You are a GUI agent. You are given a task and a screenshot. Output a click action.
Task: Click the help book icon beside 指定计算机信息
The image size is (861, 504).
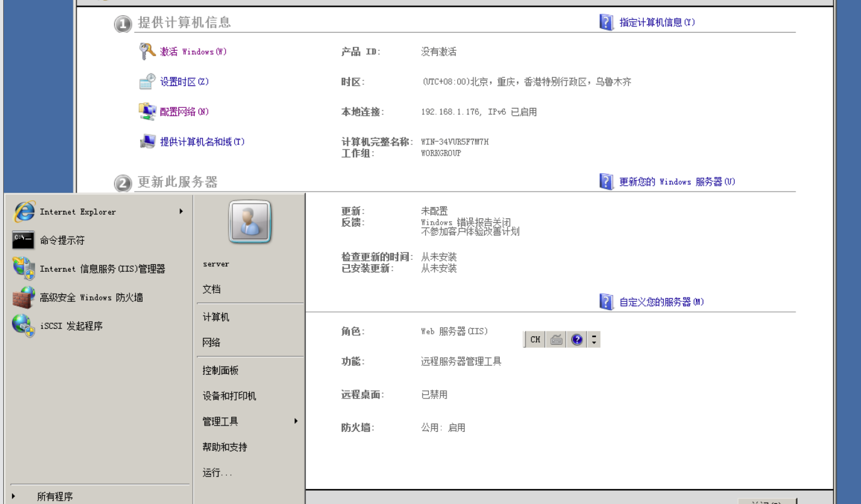click(606, 23)
